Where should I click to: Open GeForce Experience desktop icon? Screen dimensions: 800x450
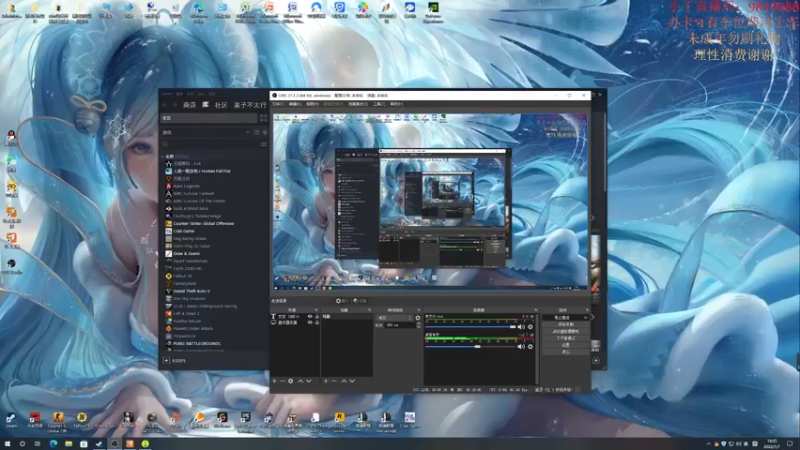(433, 11)
